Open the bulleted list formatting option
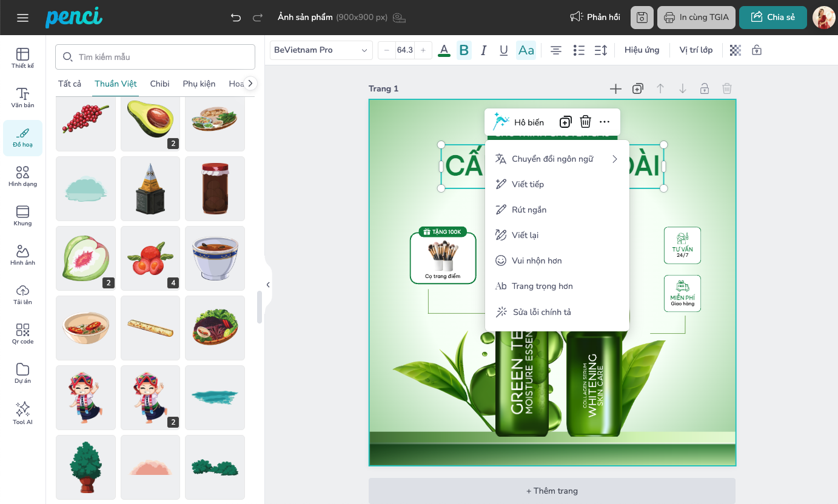The height and width of the screenshot is (504, 838). [x=578, y=50]
